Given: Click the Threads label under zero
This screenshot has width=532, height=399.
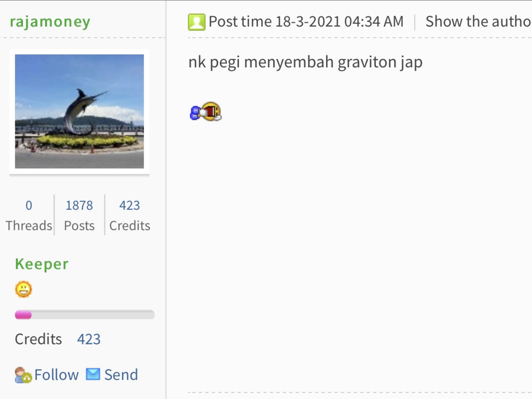Looking at the screenshot, I should (x=29, y=225).
